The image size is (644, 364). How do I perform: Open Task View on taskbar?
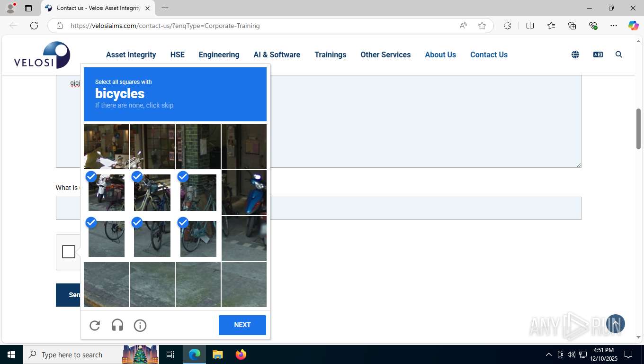170,355
